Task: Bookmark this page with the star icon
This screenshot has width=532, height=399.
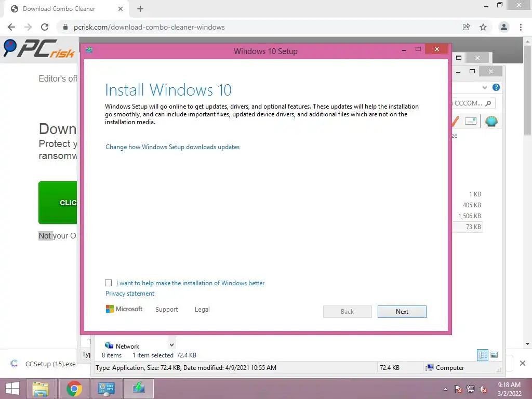Action: (483, 27)
